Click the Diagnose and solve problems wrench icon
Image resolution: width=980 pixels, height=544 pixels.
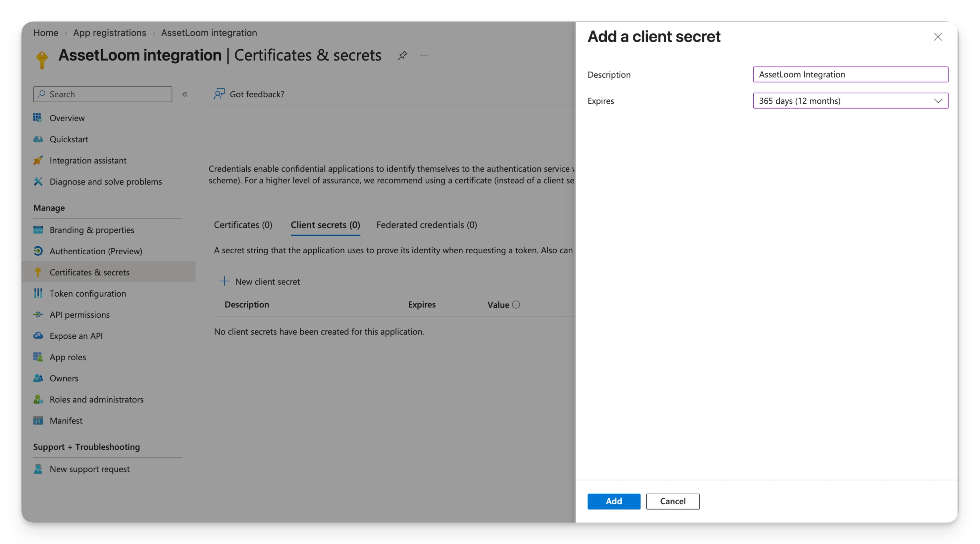pos(38,181)
